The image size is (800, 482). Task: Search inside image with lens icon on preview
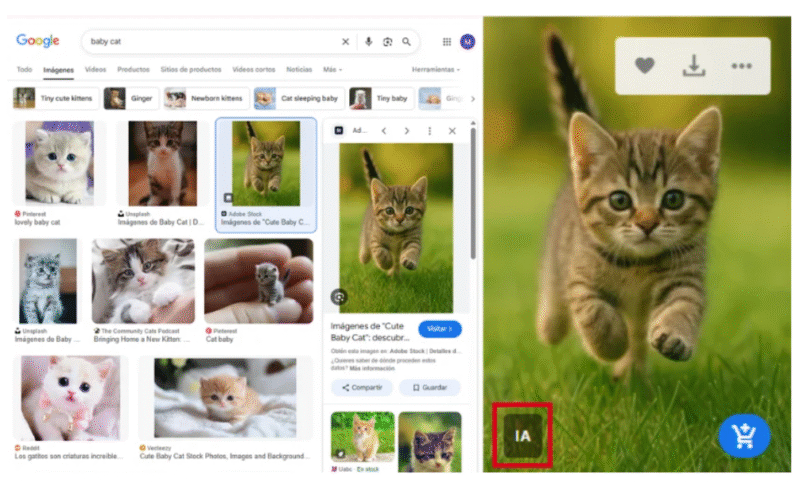click(x=339, y=296)
